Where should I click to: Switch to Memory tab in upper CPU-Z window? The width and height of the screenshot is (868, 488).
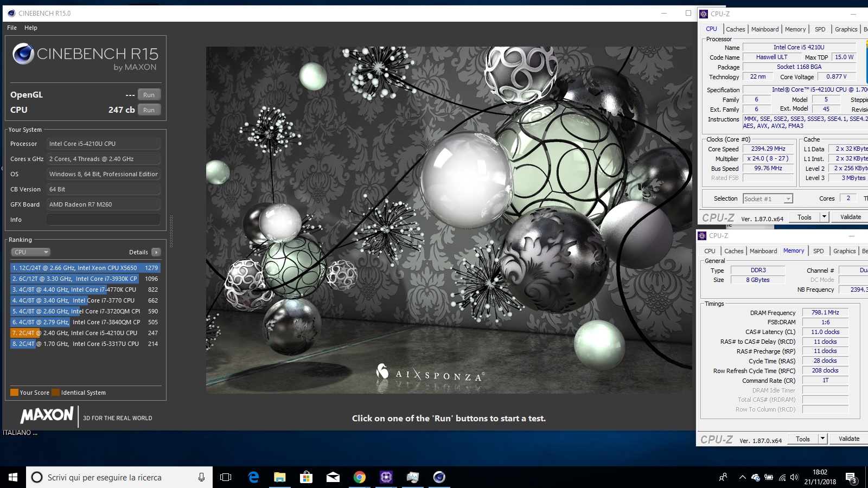point(795,29)
